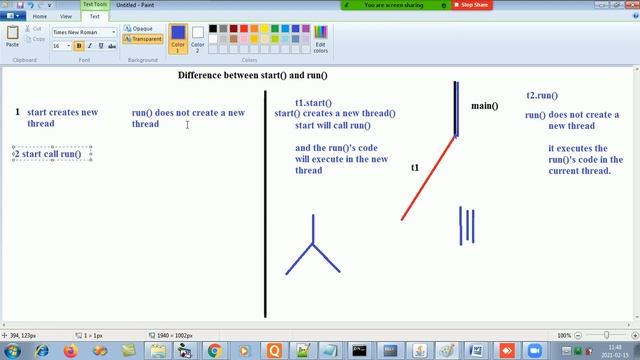640x360 pixels.
Task: Pick the purple color swatch
Action: [x=306, y=29]
